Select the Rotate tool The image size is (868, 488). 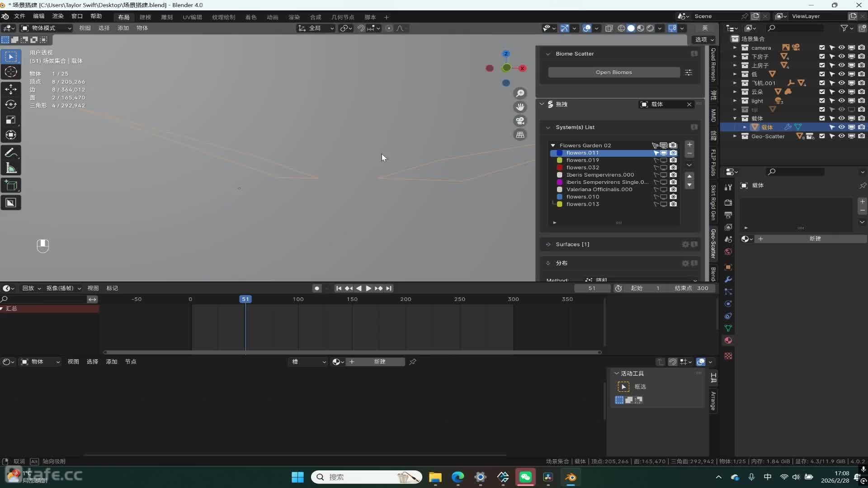[x=11, y=104]
